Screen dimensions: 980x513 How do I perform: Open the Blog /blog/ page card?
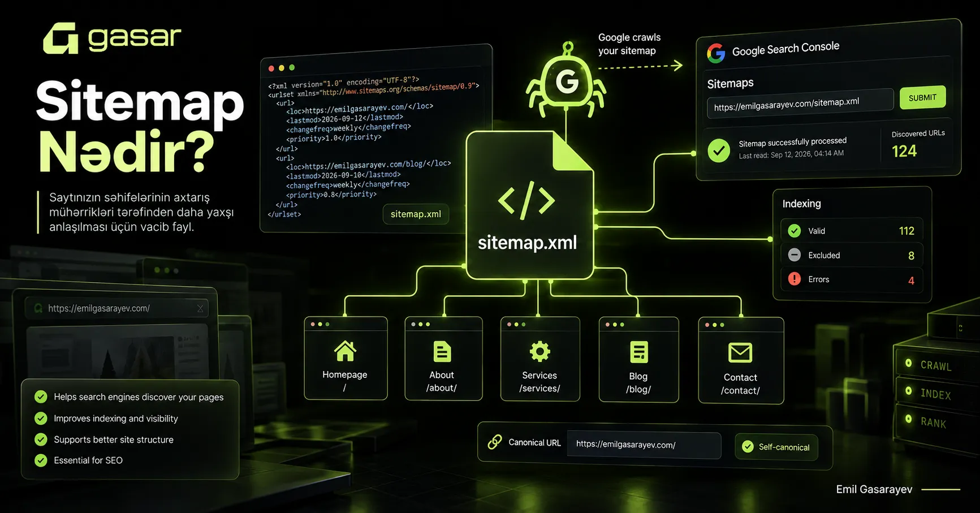pyautogui.click(x=638, y=360)
